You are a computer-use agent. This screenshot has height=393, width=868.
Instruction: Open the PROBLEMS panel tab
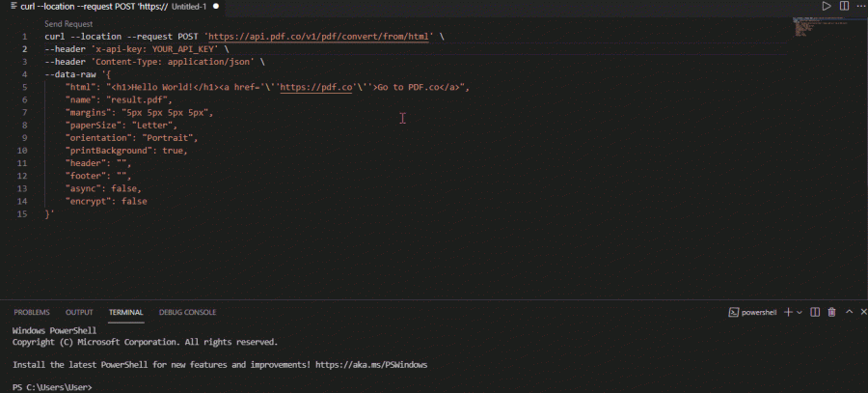tap(32, 312)
